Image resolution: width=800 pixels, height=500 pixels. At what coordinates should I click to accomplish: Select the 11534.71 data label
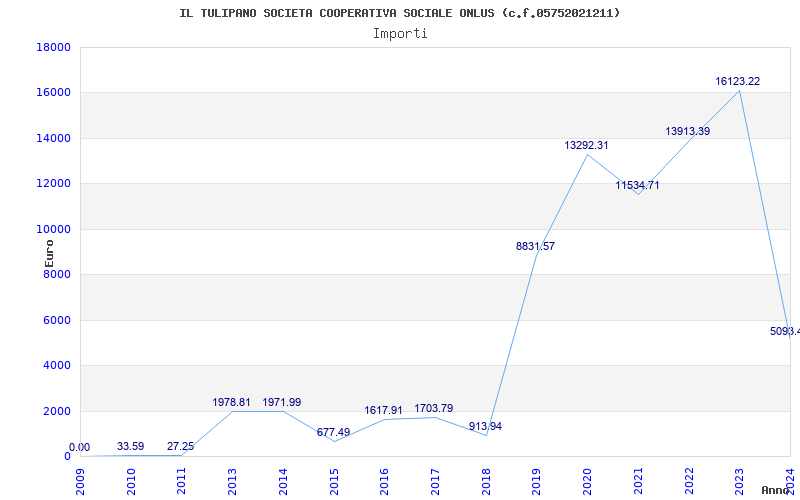(637, 185)
